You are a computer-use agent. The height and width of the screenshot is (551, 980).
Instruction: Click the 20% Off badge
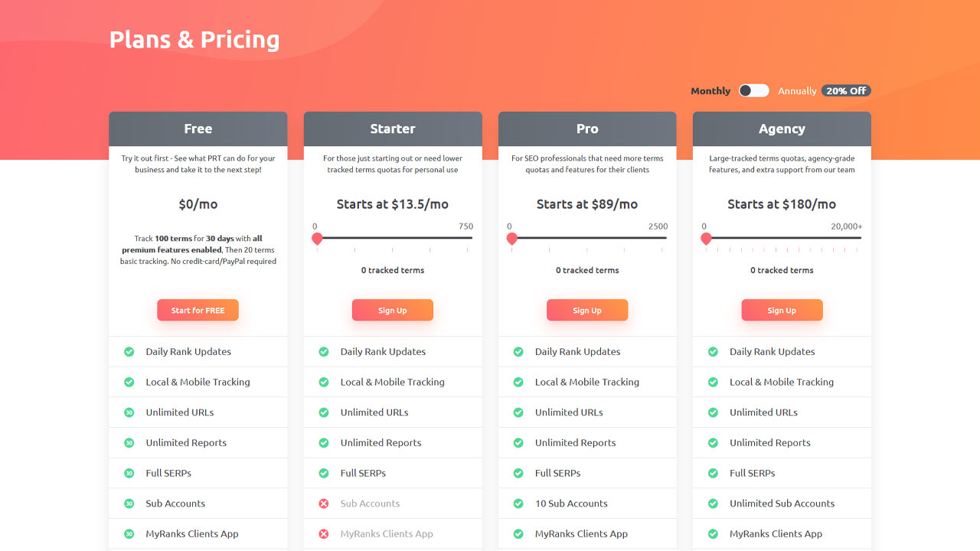tap(846, 90)
